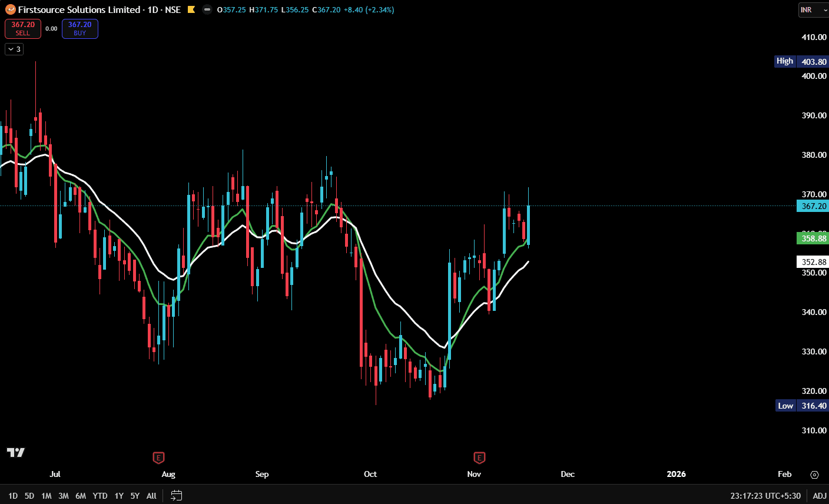This screenshot has width=829, height=504.
Task: Click the TradingView logo
Action: tap(16, 452)
